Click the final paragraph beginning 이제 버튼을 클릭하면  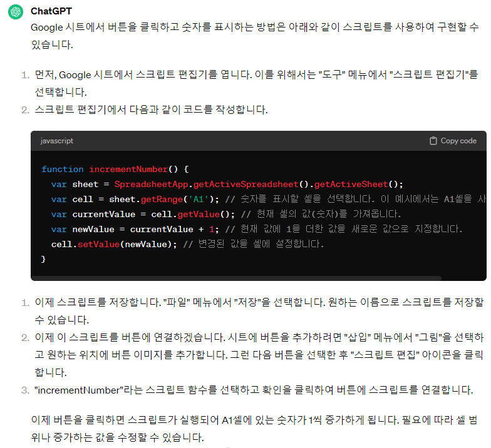(x=254, y=429)
